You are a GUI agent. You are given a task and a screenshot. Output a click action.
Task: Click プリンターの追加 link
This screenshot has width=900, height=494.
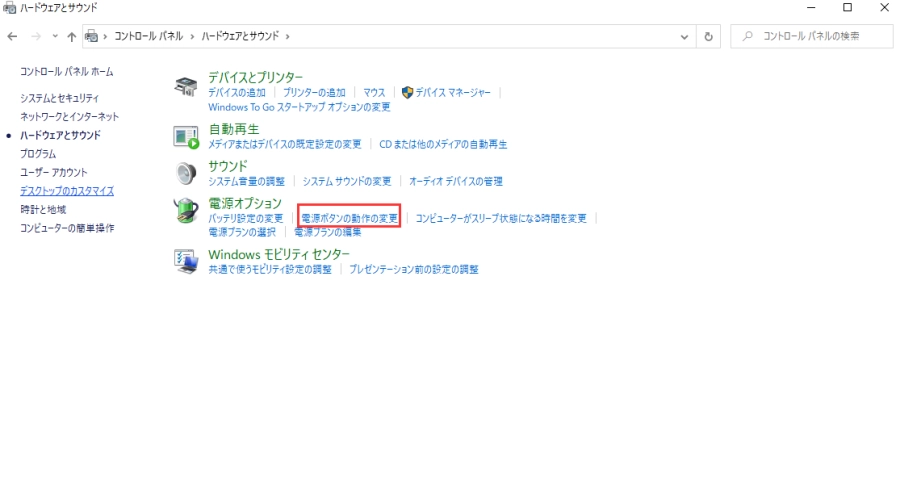pos(314,92)
